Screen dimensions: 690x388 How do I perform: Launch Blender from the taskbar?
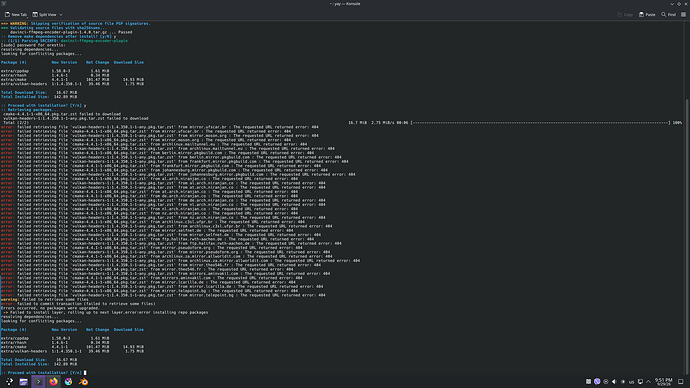coord(83,382)
